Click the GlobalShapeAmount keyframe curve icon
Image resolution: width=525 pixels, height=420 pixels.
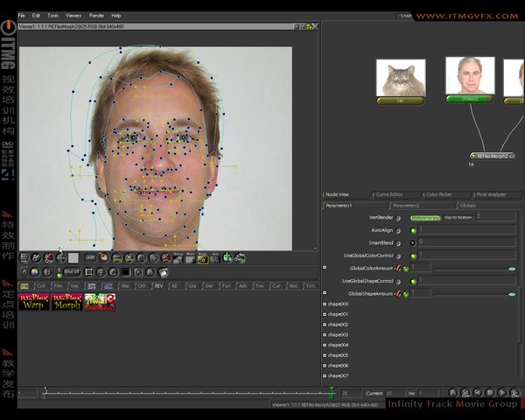[x=396, y=294]
